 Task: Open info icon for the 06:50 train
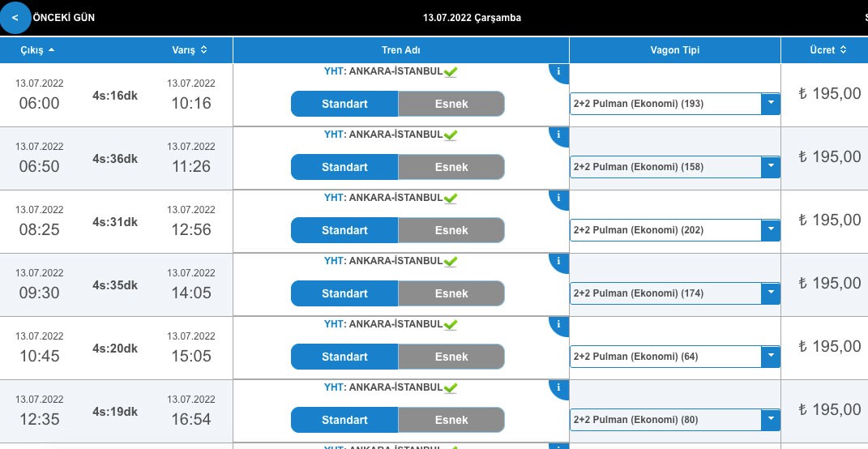(558, 135)
